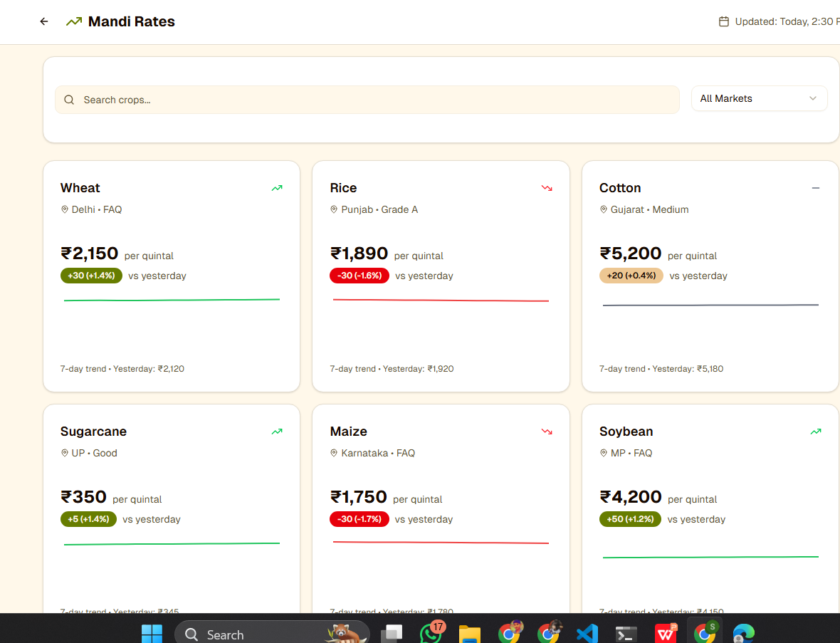Click the back arrow beside Mandi Rates

[44, 21]
